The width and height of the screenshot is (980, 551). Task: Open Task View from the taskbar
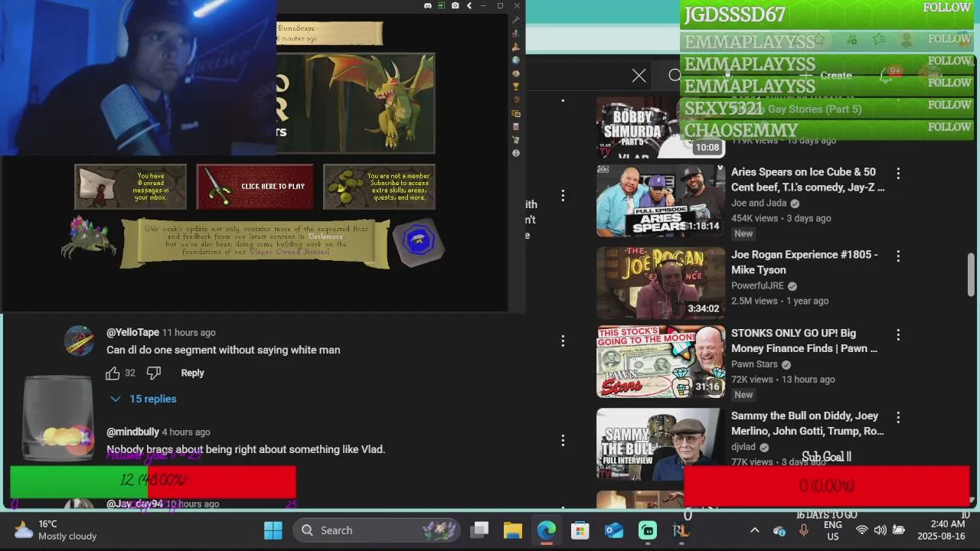coord(480,530)
